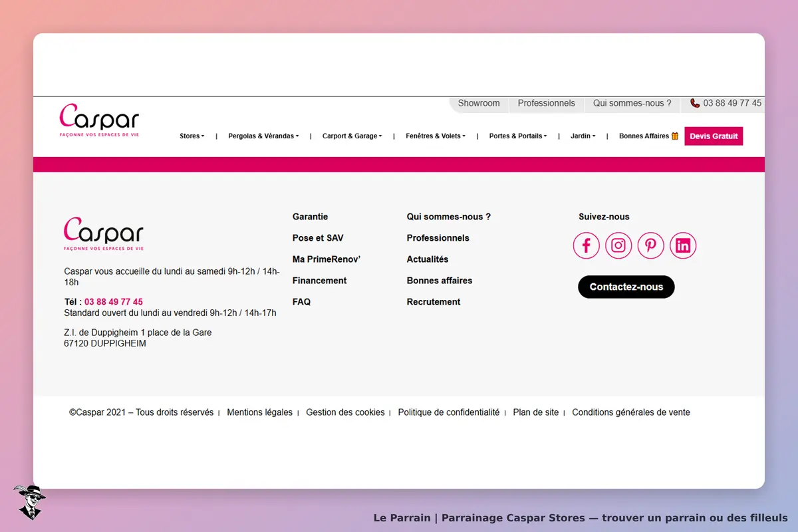Click the ©Caspar 2021 copyright text

point(142,412)
